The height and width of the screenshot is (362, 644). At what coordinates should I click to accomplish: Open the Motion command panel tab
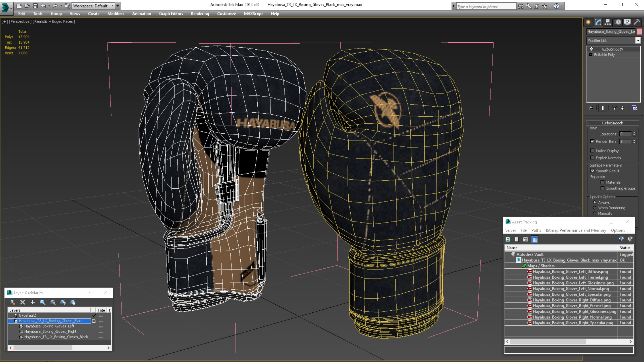pyautogui.click(x=618, y=22)
